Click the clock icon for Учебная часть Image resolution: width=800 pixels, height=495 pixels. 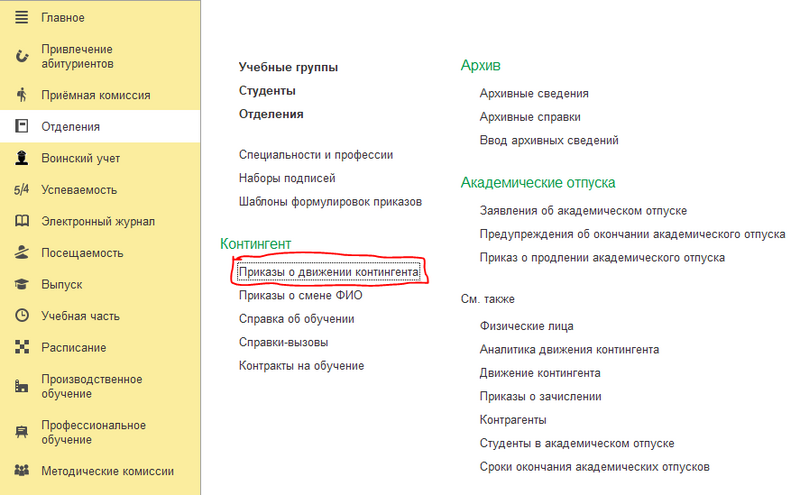pos(21,315)
